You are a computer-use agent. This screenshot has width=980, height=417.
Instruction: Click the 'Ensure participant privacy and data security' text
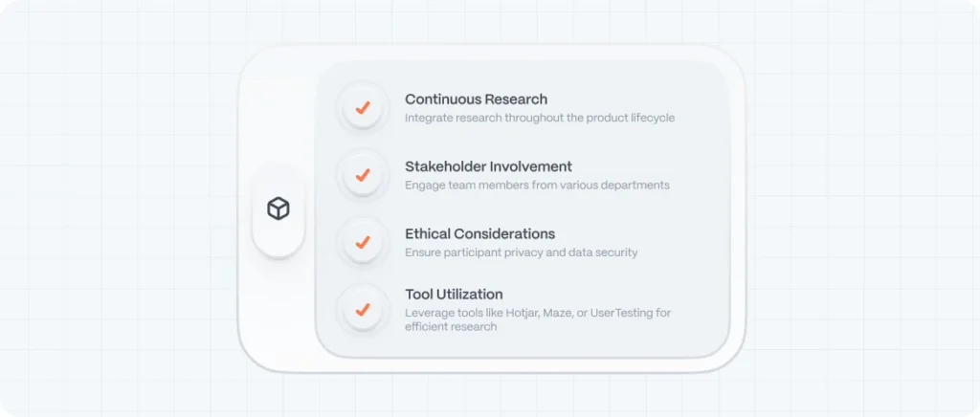521,252
